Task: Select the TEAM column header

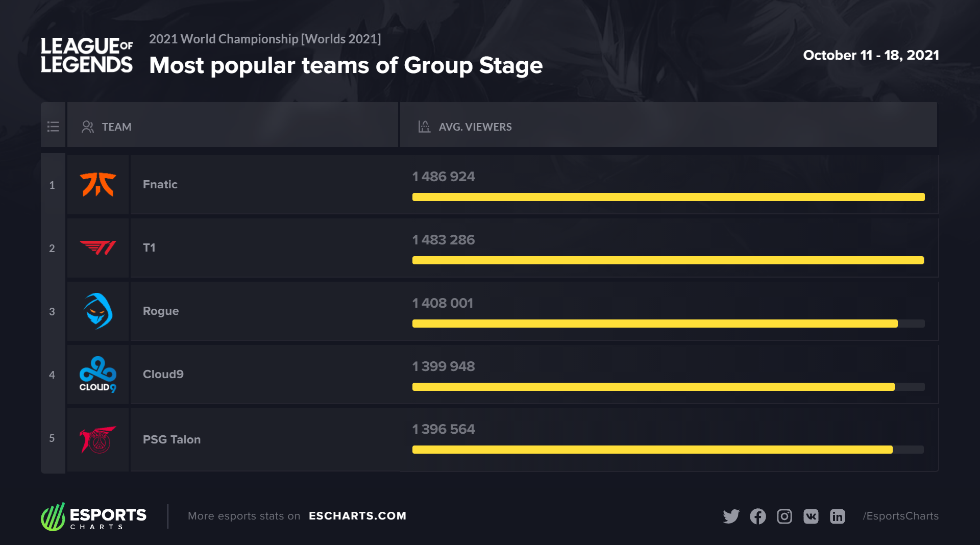Action: tap(116, 127)
